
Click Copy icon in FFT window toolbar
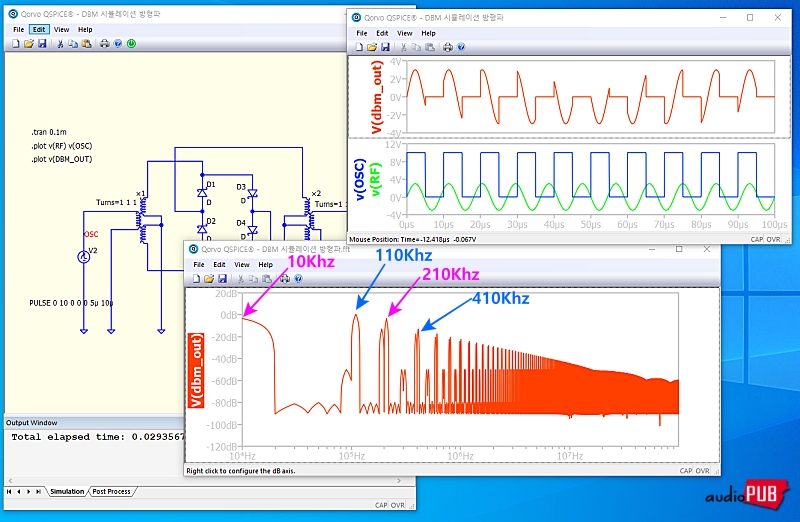[x=253, y=279]
